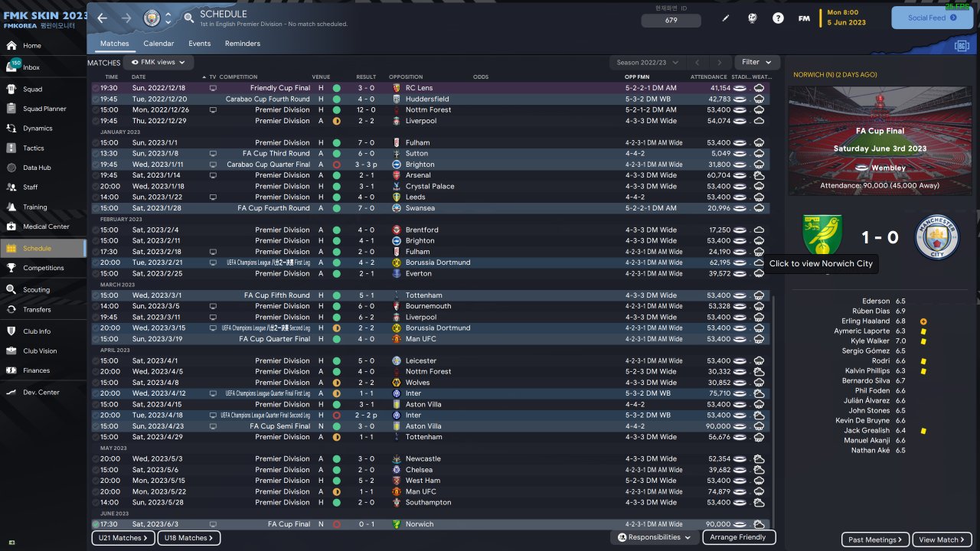The width and height of the screenshot is (980, 551).
Task: Click the Wembley stadium name in match panel
Action: (888, 168)
